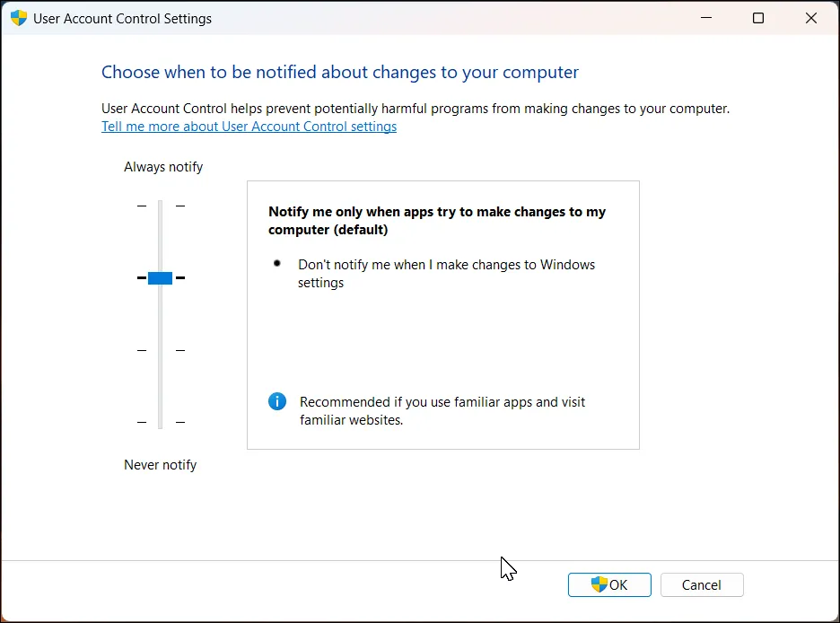Set slider to the bottom Never notify notch

tap(160, 422)
